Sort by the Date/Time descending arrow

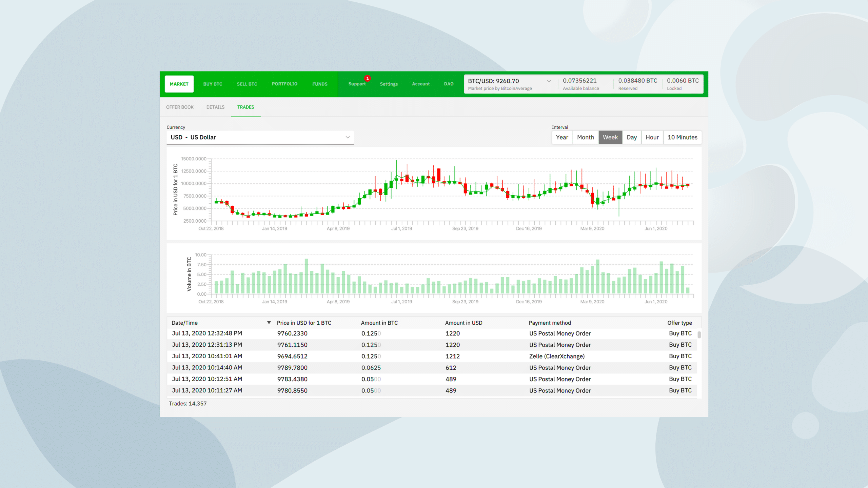pyautogui.click(x=269, y=323)
